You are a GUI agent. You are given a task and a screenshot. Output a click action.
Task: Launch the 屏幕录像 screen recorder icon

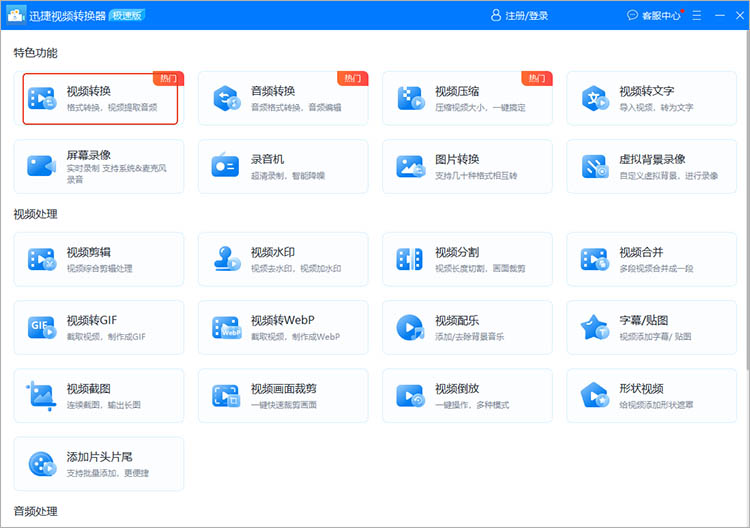point(41,166)
